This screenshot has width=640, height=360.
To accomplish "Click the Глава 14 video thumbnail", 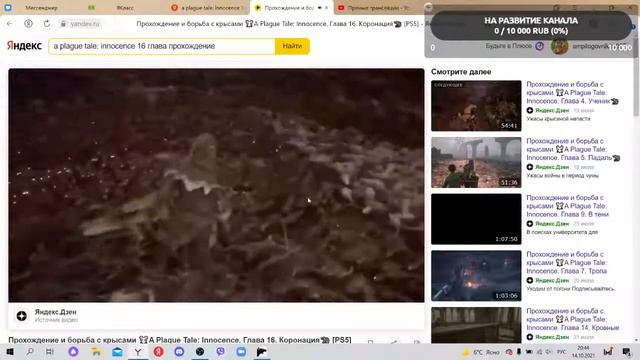I will [x=476, y=325].
